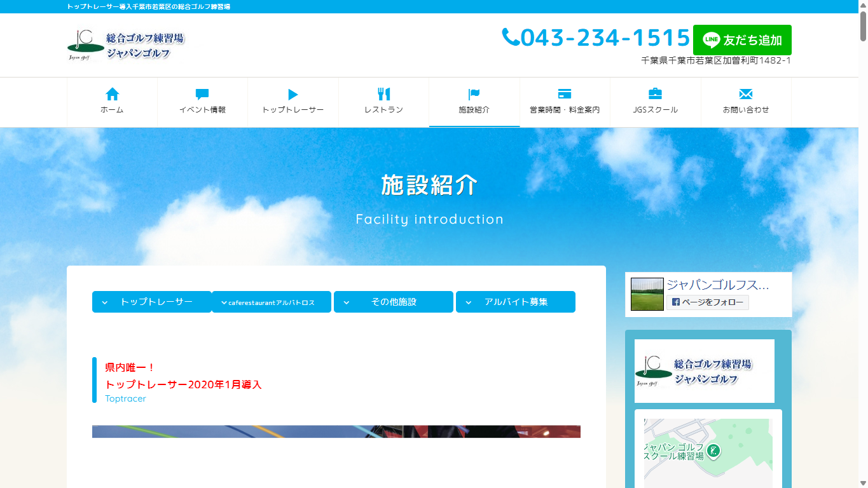This screenshot has height=488, width=868.
Task: Click the LINE logo icon
Action: (x=711, y=40)
